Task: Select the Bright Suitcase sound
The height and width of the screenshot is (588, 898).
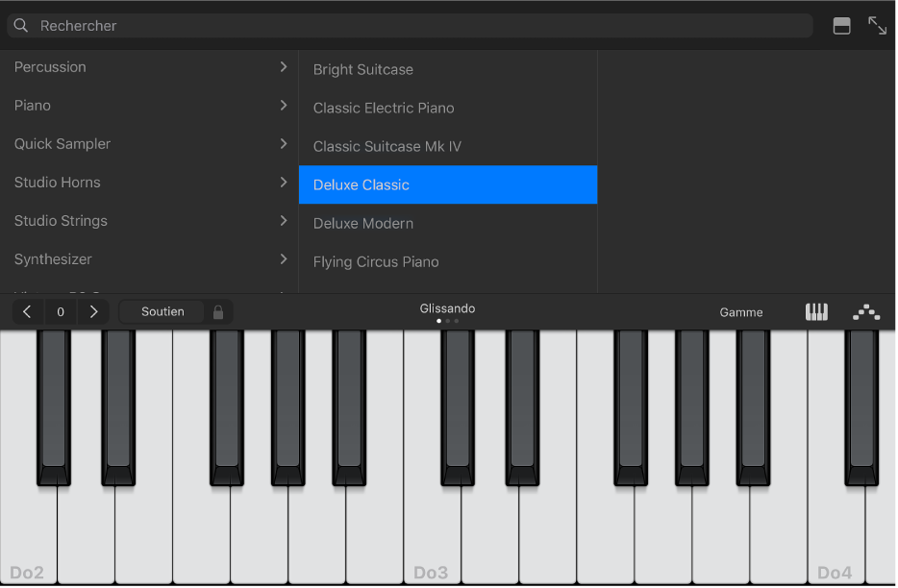Action: 448,69
